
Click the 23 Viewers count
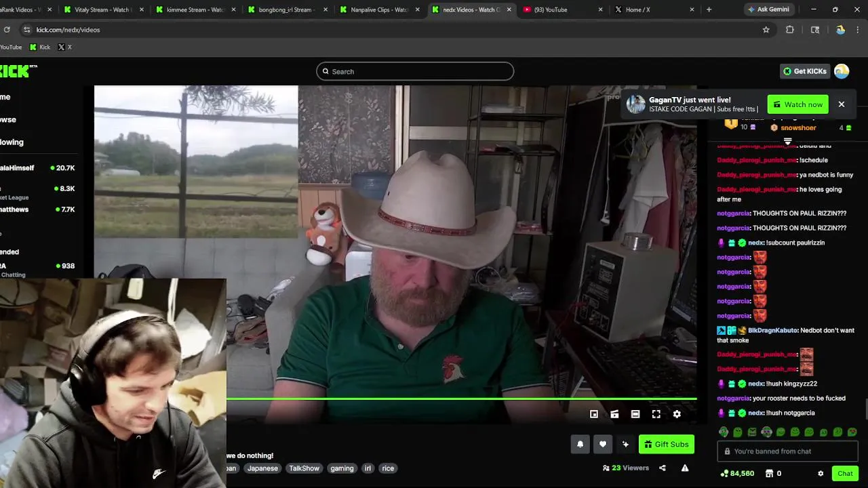pos(626,468)
